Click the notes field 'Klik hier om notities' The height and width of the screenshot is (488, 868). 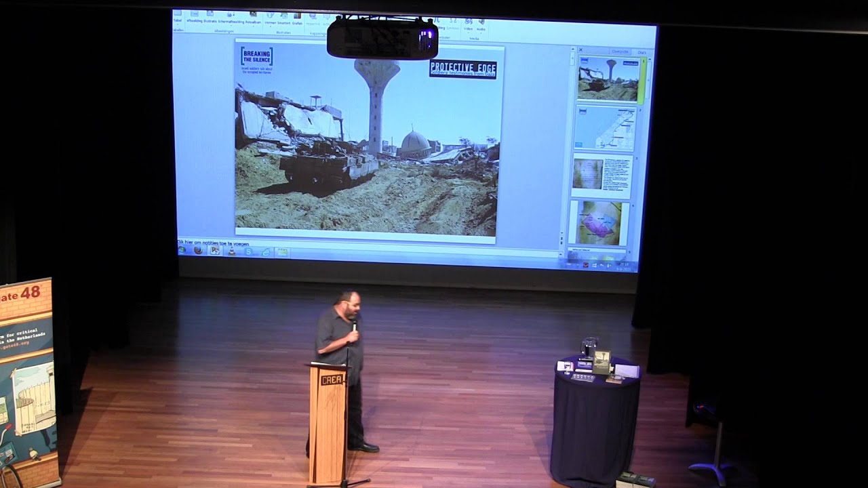coord(213,243)
